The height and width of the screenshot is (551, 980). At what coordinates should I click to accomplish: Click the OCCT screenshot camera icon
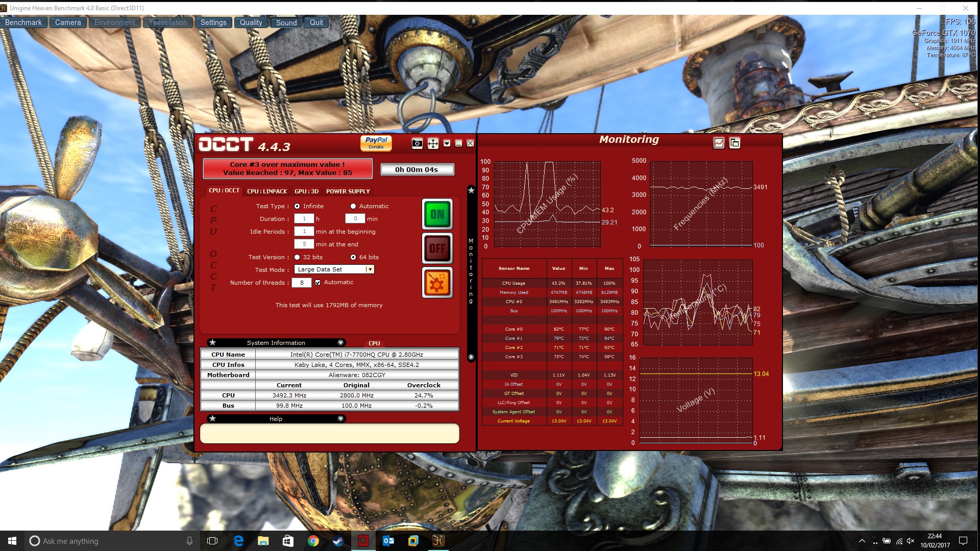417,144
